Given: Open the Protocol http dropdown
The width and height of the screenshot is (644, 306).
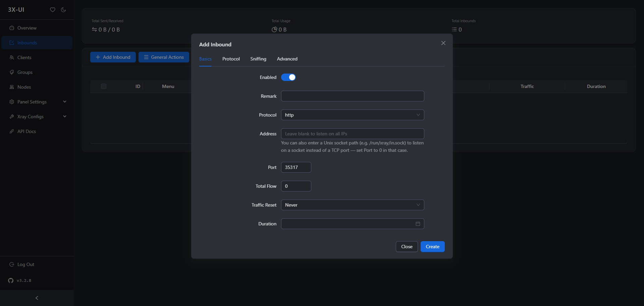Looking at the screenshot, I should click(x=353, y=115).
